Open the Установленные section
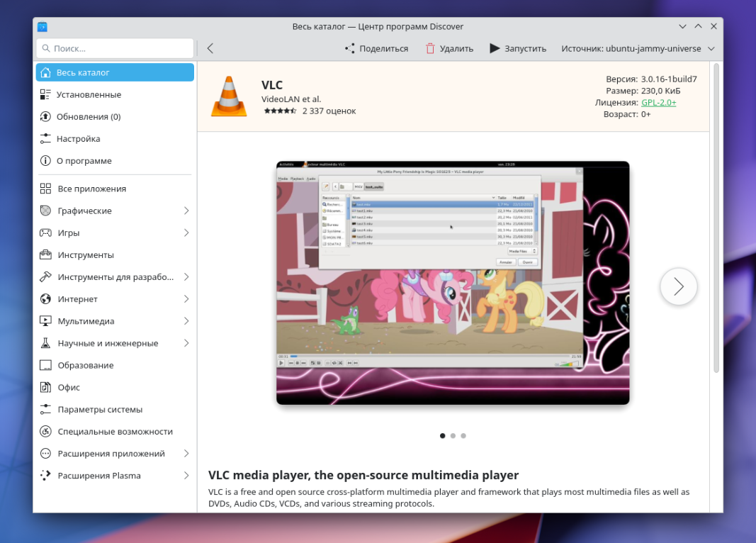Image resolution: width=756 pixels, height=543 pixels. pyautogui.click(x=115, y=94)
